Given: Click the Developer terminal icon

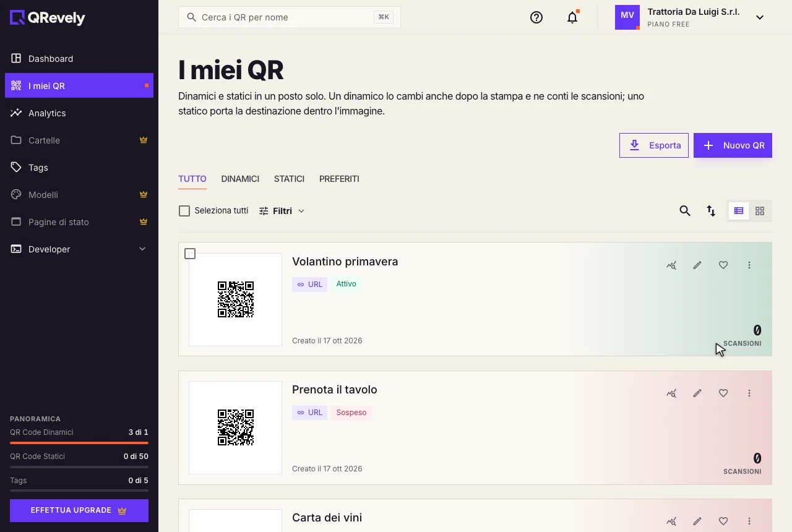Looking at the screenshot, I should click(x=16, y=249).
